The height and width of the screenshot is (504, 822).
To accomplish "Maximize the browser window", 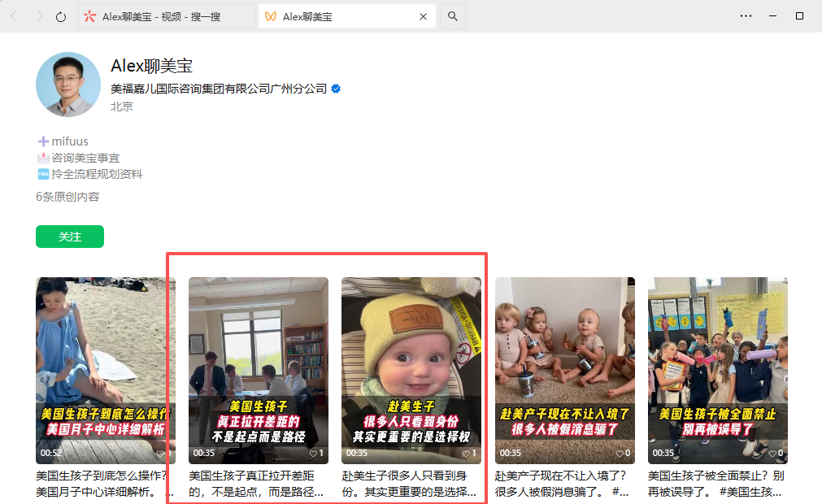I will point(799,16).
